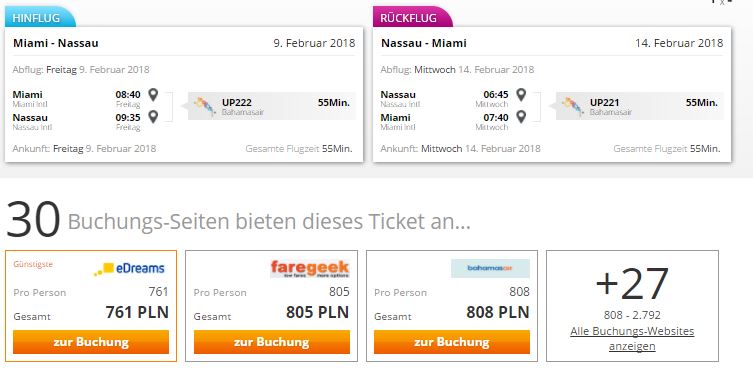Book the 805 PLN faregeek offer
753x369 pixels.
(x=272, y=342)
